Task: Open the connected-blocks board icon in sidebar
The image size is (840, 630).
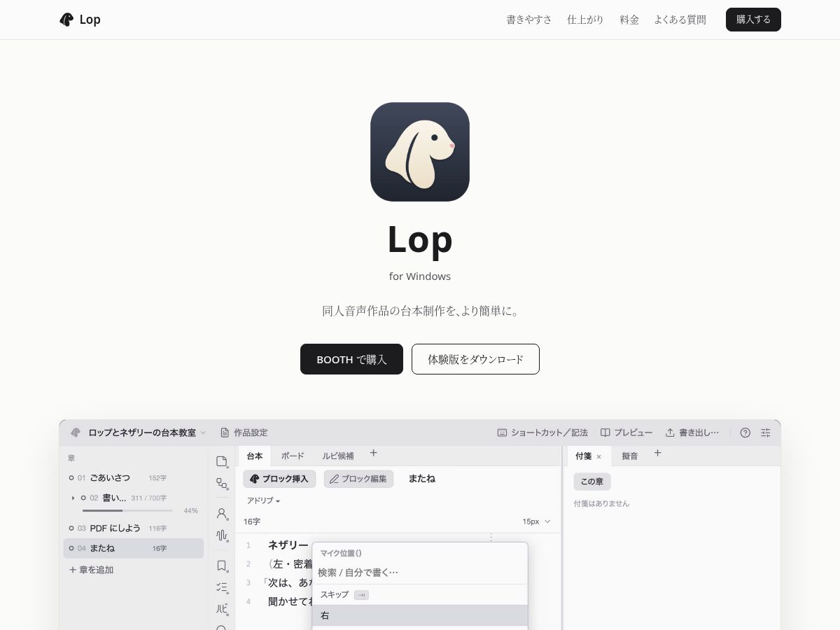Action: click(x=222, y=484)
